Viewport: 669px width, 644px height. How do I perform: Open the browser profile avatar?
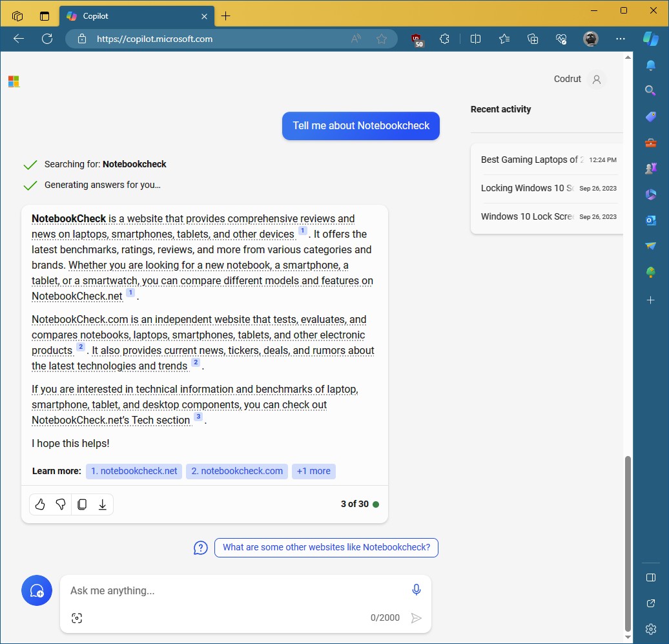[590, 39]
